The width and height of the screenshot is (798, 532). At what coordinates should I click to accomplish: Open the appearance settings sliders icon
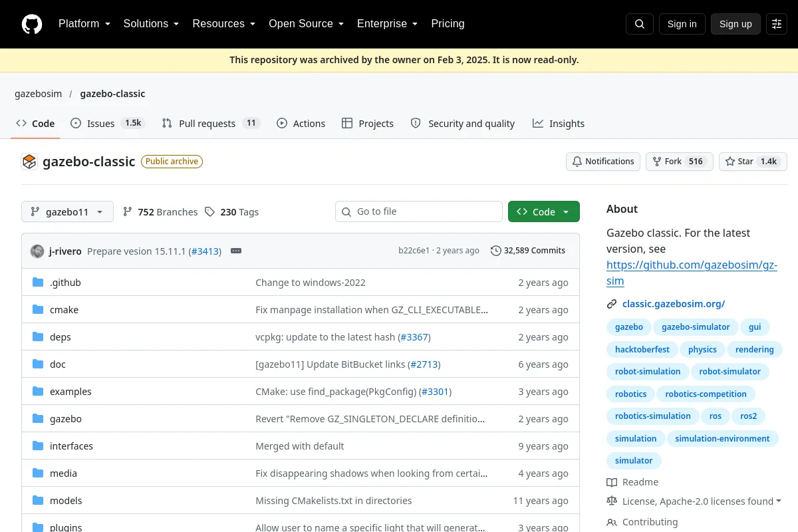click(x=777, y=24)
